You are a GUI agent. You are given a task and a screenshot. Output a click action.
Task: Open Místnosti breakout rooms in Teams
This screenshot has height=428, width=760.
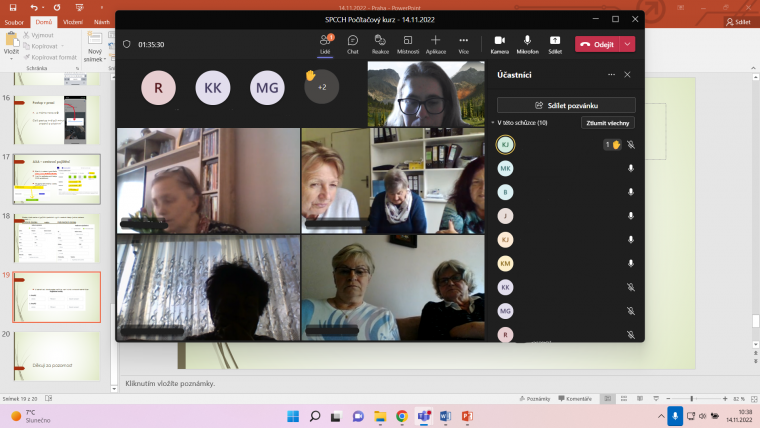pyautogui.click(x=408, y=44)
